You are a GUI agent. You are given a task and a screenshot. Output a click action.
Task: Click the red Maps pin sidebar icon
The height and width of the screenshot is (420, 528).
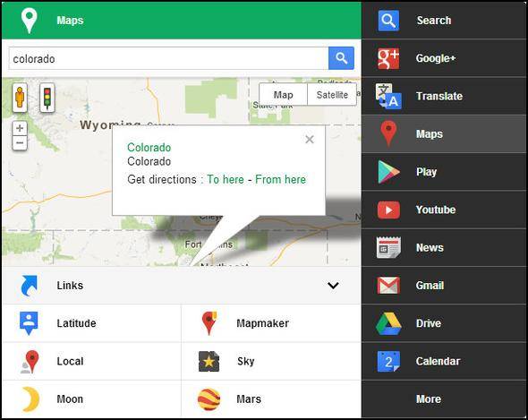click(x=388, y=133)
